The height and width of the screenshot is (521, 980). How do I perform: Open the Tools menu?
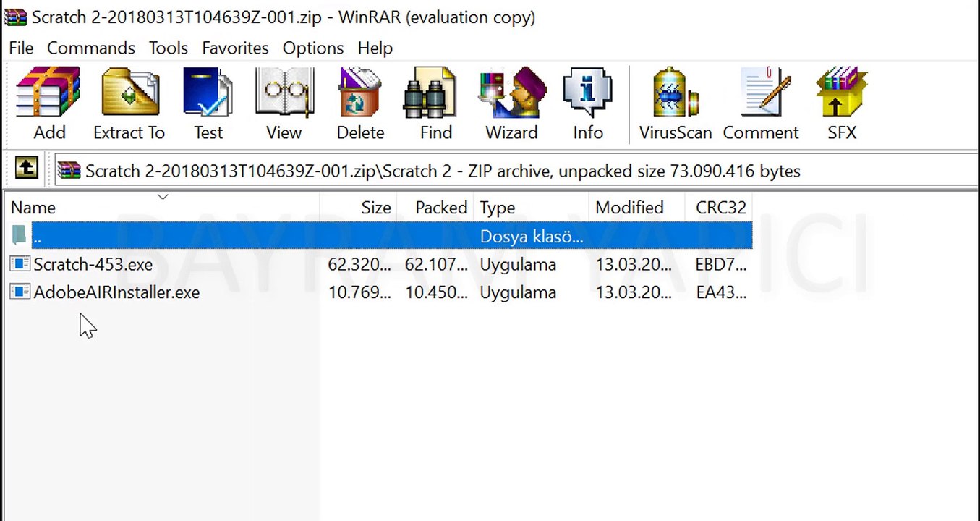pyautogui.click(x=169, y=48)
